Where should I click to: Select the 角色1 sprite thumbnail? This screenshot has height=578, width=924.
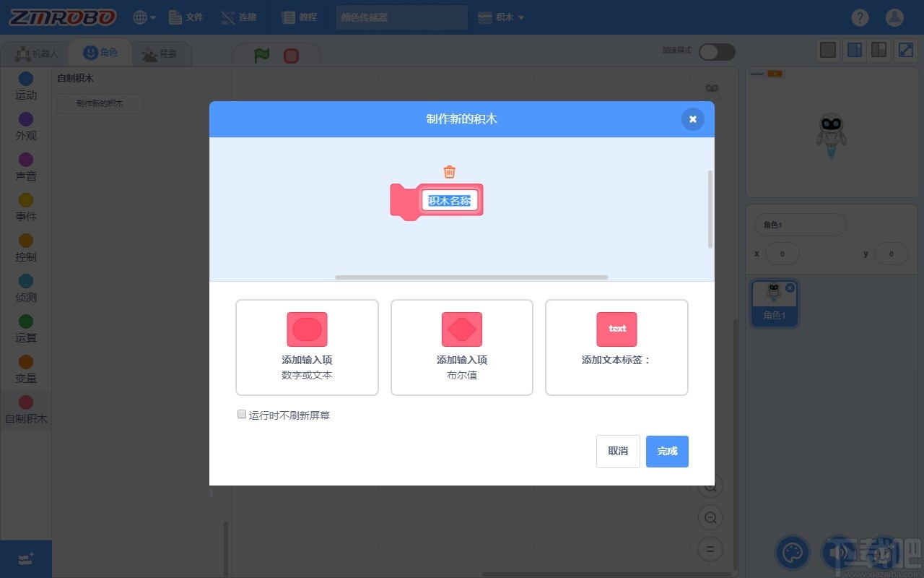click(x=774, y=303)
